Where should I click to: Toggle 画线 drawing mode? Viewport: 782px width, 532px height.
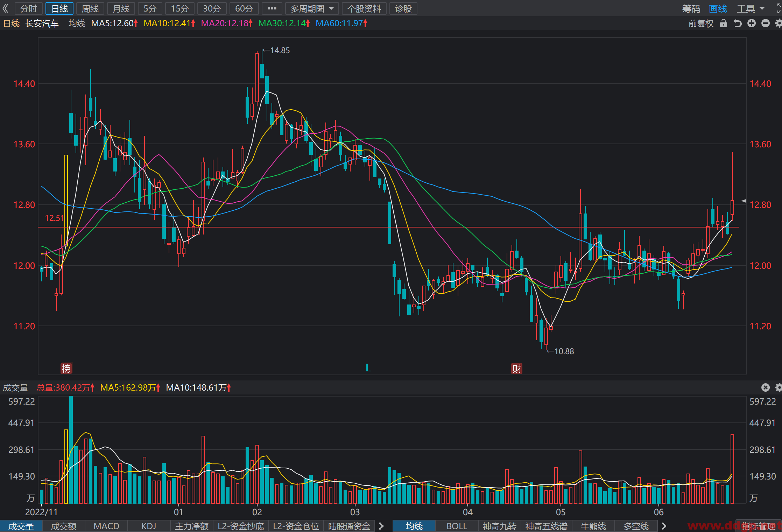point(718,9)
